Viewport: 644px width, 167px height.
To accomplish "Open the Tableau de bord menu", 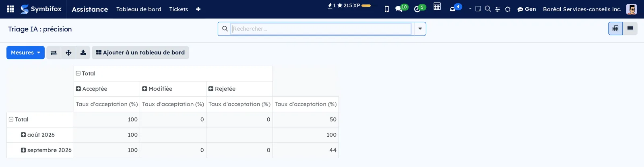I will [x=139, y=9].
